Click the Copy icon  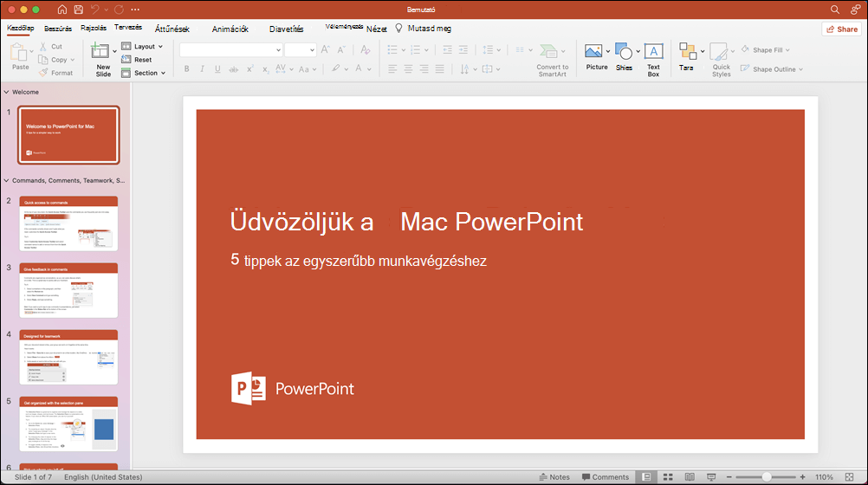click(43, 60)
